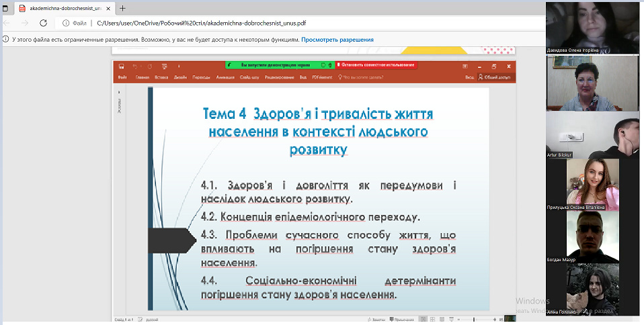
Task: Switch to Normal view icon
Action: 423,319
